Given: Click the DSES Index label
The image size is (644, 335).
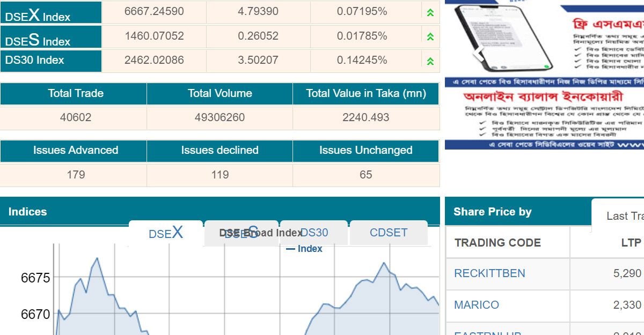Looking at the screenshot, I should pyautogui.click(x=38, y=39).
